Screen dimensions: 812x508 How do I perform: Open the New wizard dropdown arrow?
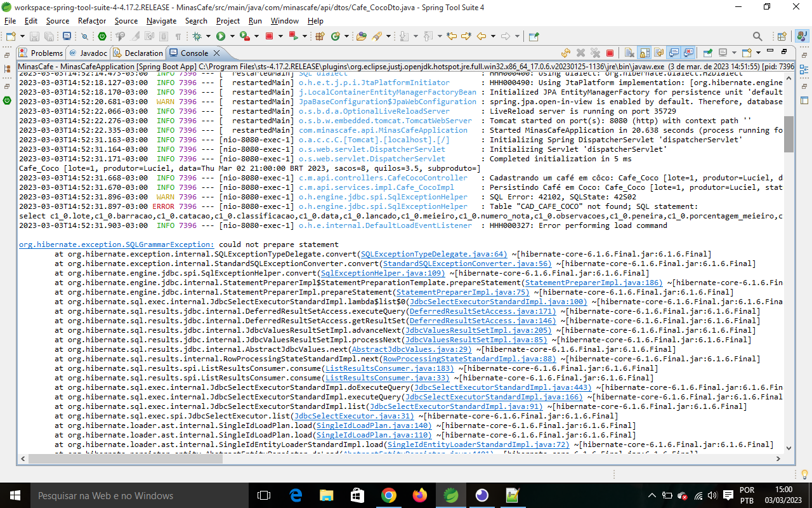coord(22,36)
